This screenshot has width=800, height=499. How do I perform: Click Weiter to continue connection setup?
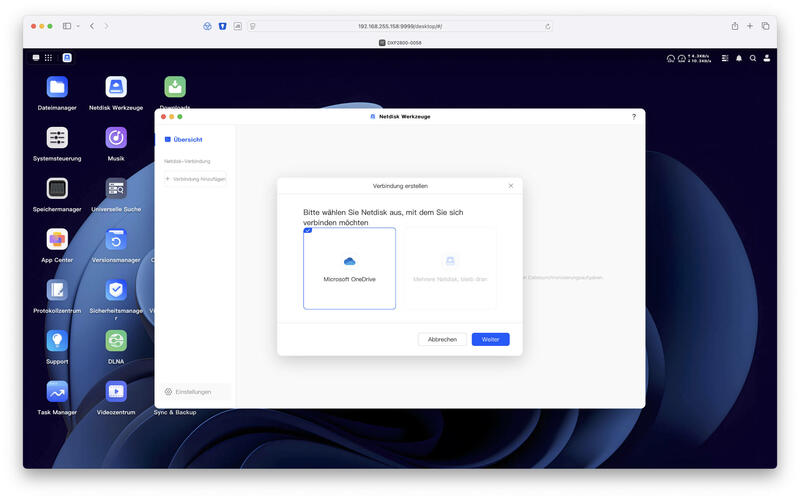[x=490, y=339]
